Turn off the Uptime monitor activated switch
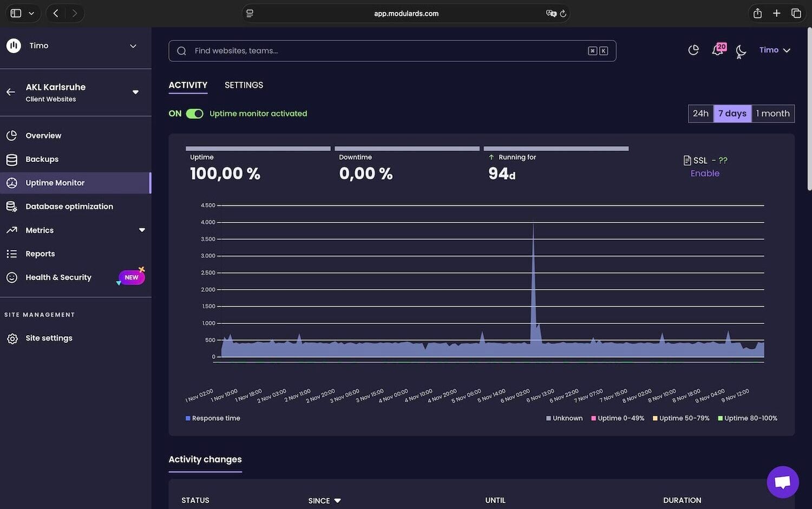This screenshot has width=812, height=509. tap(194, 113)
